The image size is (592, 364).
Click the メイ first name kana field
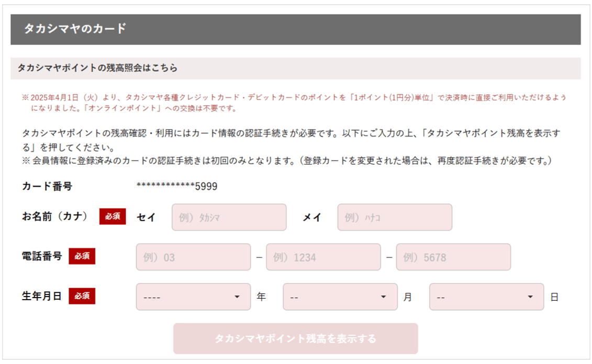point(395,217)
